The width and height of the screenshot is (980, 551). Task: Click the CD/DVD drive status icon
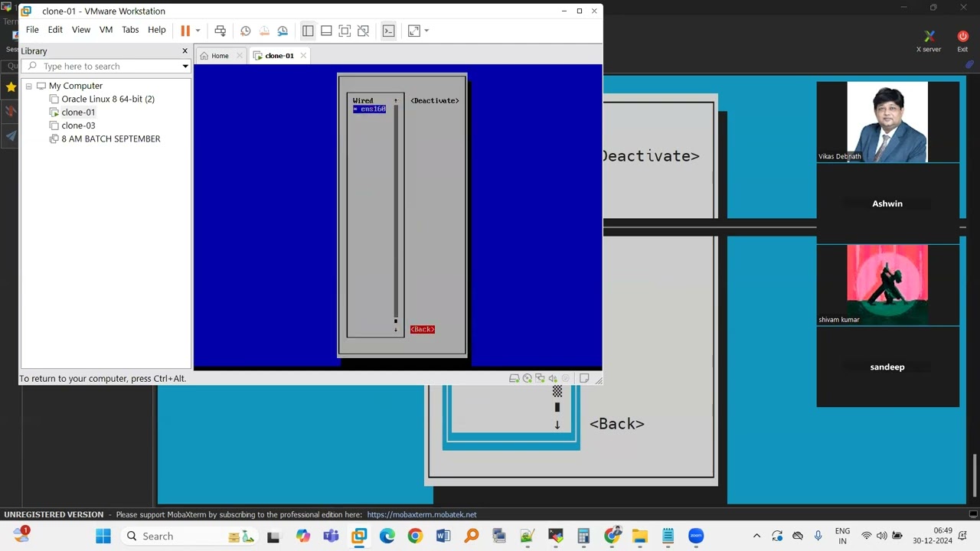528,378
